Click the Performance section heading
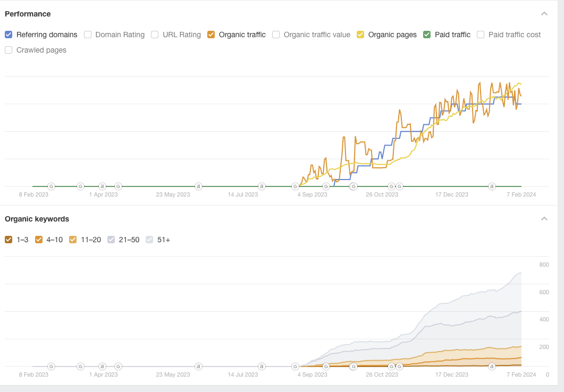This screenshot has width=564, height=392. [28, 14]
